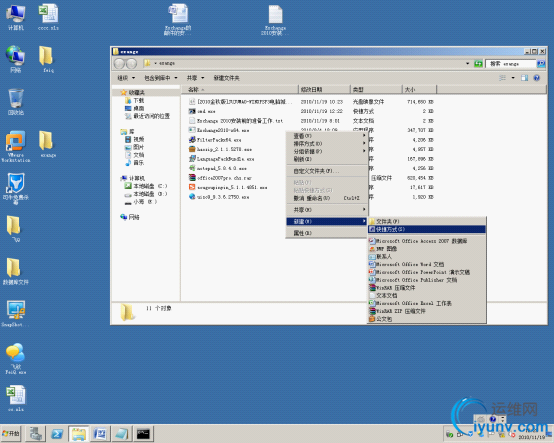Click the help question-mark icon in Explorer toolbar
554x443 pixels.
click(536, 78)
